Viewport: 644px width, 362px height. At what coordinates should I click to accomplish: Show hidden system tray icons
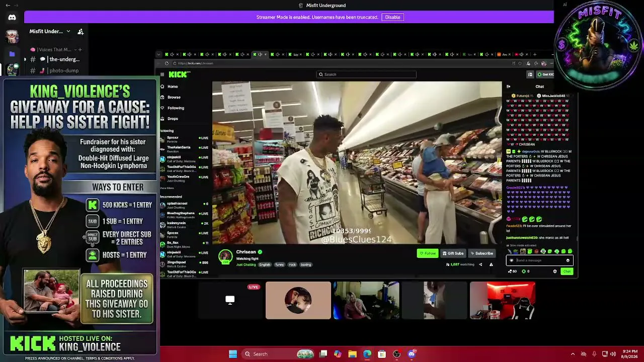[573, 354]
